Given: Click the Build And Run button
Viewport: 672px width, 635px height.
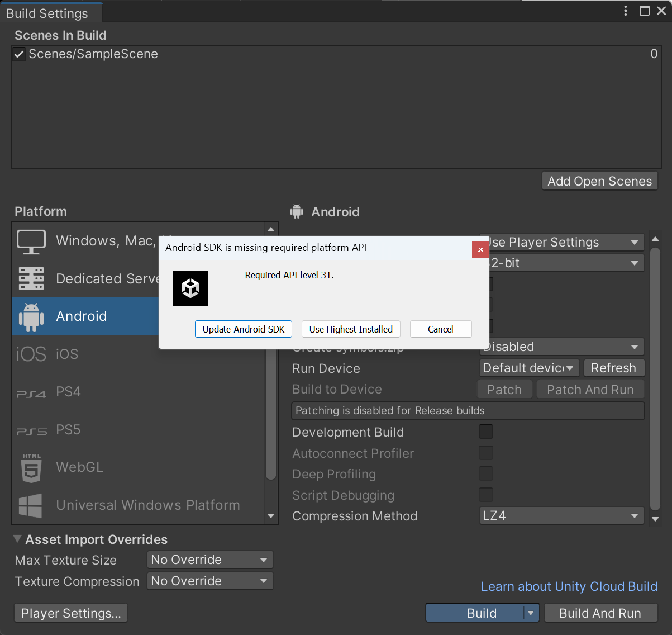Looking at the screenshot, I should (600, 613).
